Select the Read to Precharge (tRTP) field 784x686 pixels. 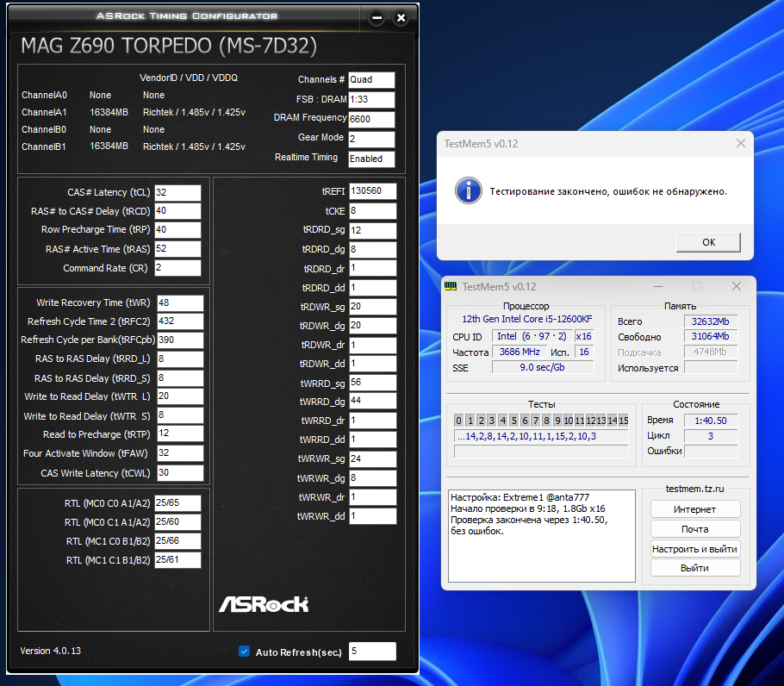tap(180, 433)
